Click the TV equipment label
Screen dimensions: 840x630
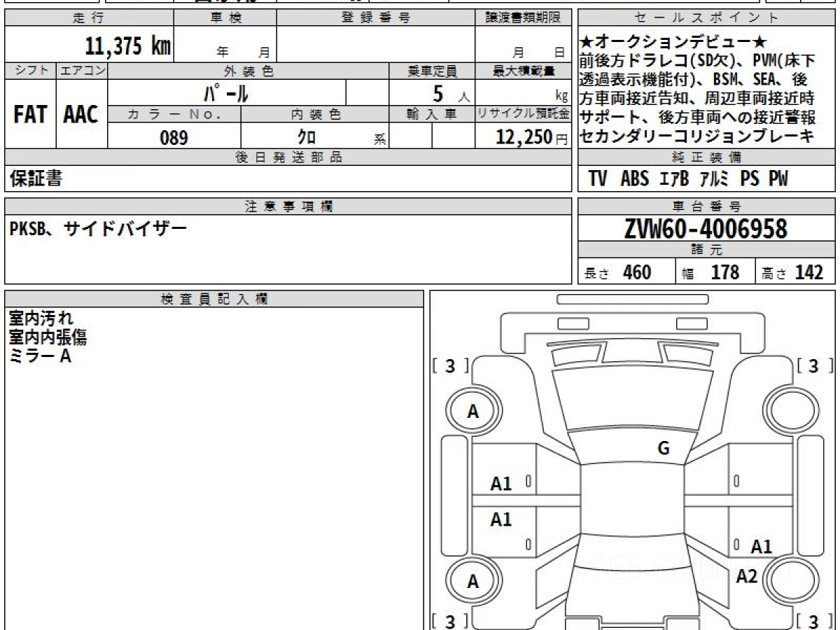598,179
